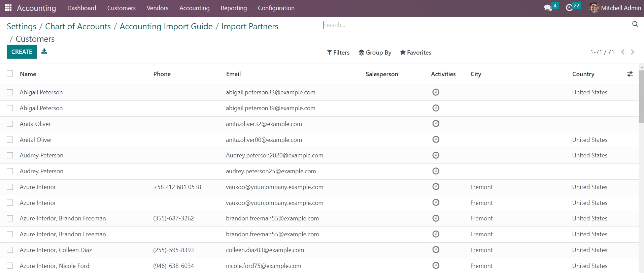Open the apps grid menu icon
The width and height of the screenshot is (644, 273).
pos(8,8)
